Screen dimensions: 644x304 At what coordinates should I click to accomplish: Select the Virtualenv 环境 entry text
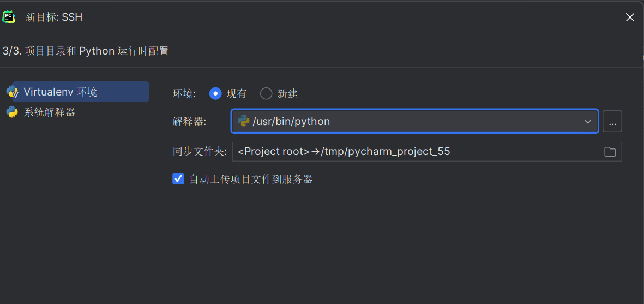(x=60, y=92)
